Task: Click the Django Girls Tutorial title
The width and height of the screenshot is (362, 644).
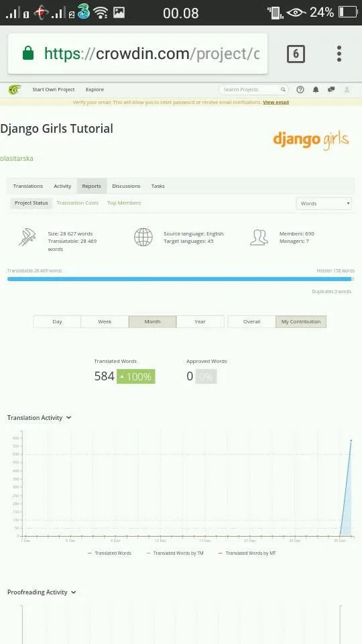Action: (x=56, y=129)
